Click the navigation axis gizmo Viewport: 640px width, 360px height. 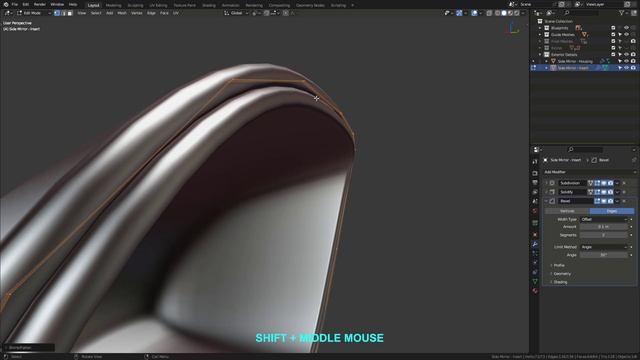pos(513,29)
